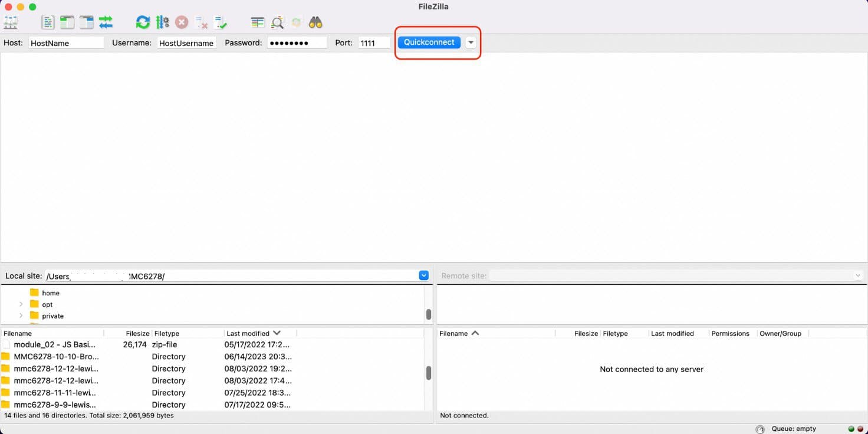Select the MMC6278-10-10-Bro... directory name

coord(56,357)
